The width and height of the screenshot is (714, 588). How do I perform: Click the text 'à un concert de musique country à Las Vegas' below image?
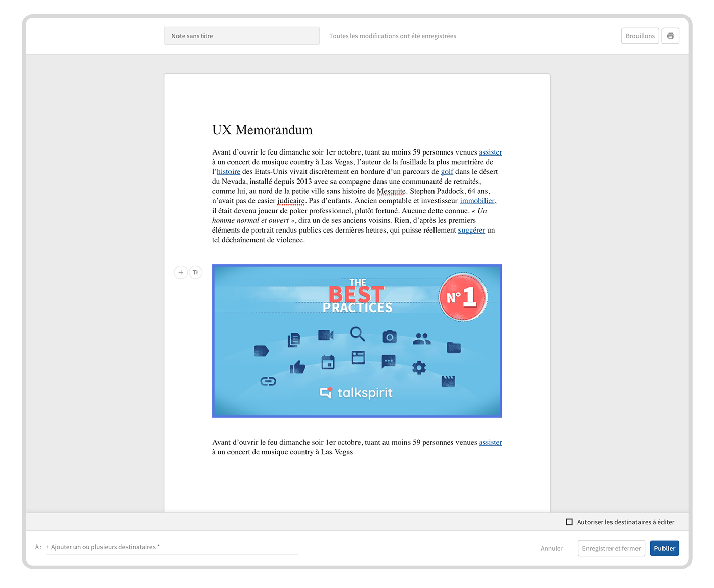tap(283, 452)
